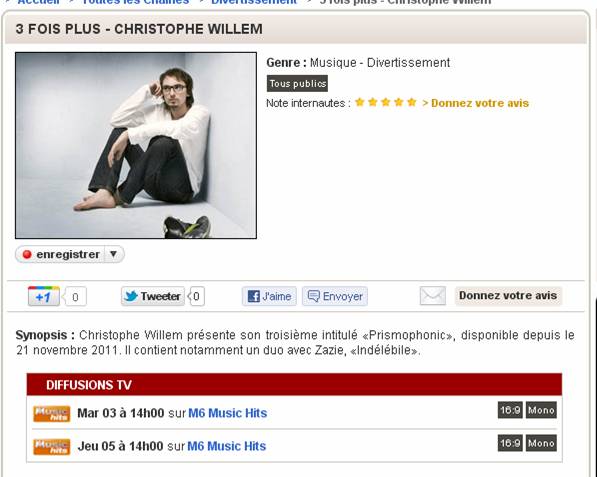
Task: Click the envelope email icon
Action: coord(433,296)
